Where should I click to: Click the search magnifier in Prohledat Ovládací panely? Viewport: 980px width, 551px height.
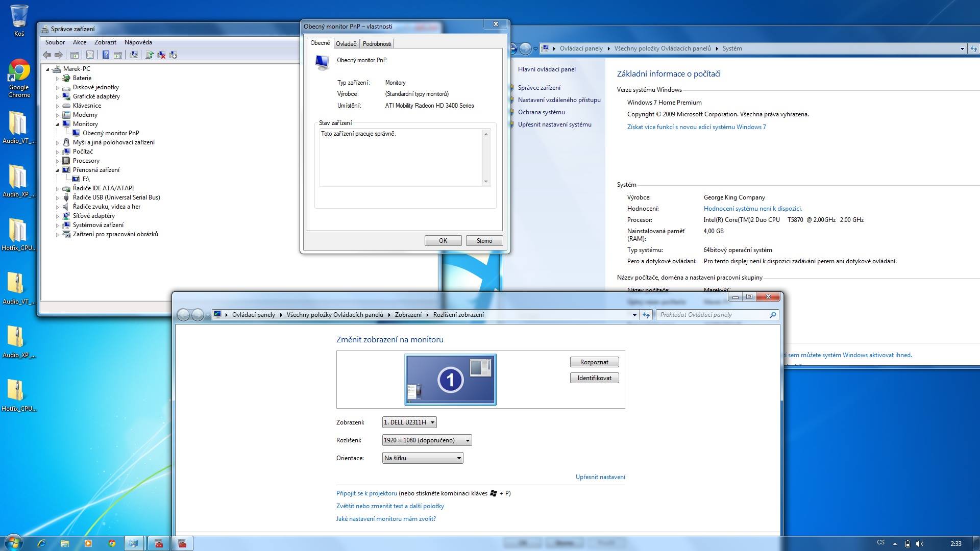pos(773,315)
